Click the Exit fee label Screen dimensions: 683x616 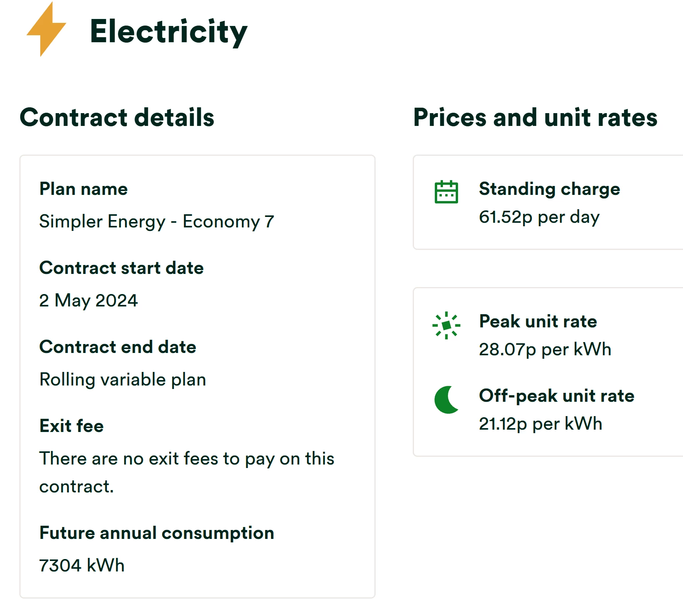pos(72,426)
